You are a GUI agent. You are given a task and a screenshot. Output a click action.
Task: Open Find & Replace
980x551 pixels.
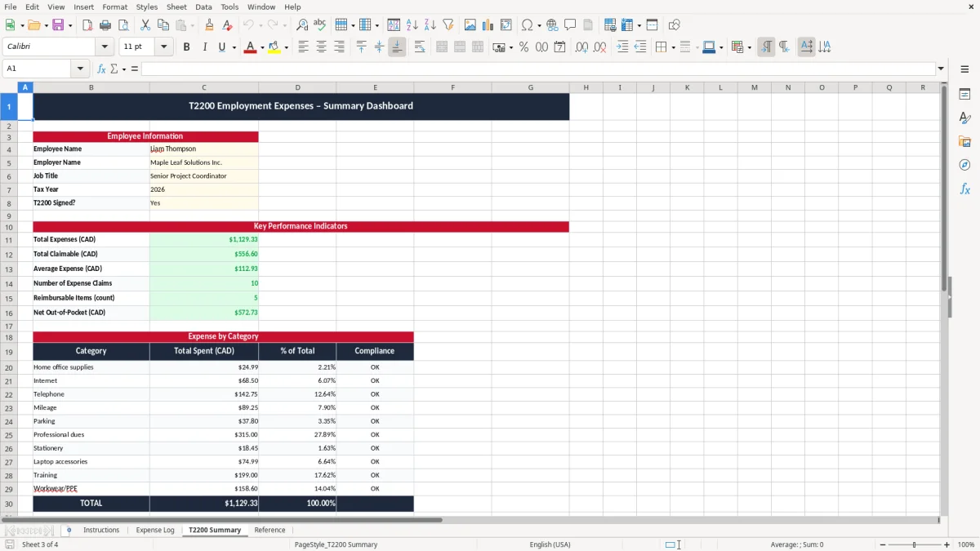[x=301, y=25]
